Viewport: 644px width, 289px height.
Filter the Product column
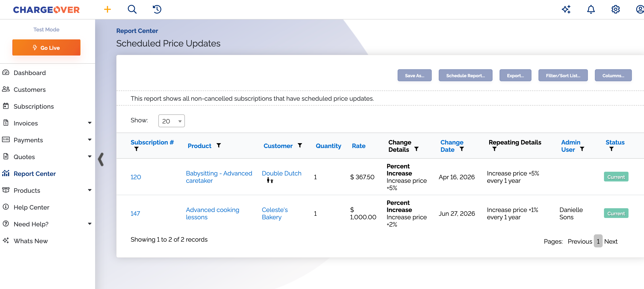tap(219, 145)
